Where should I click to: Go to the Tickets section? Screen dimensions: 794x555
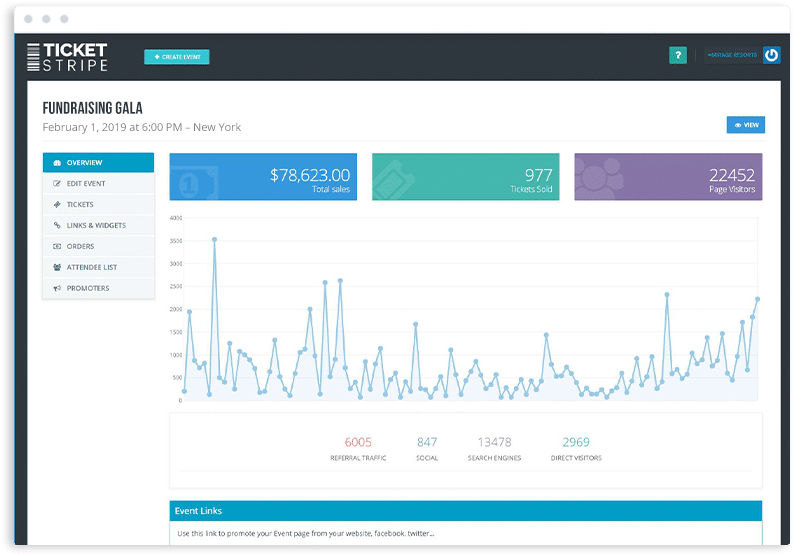(98, 205)
